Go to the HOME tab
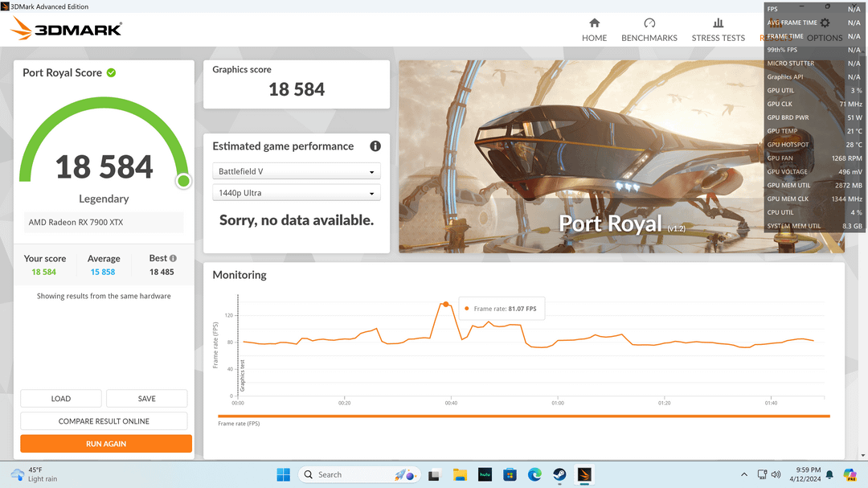868x488 pixels. (x=594, y=30)
